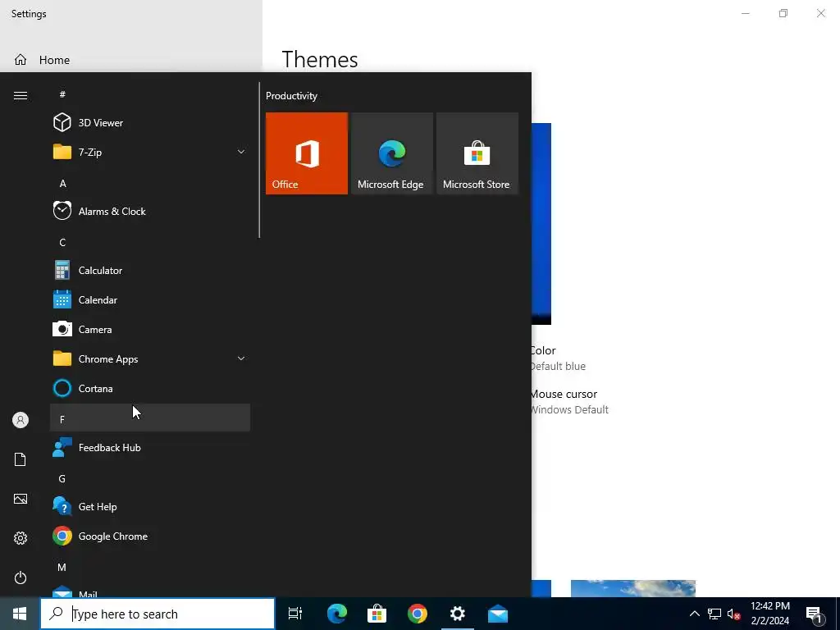This screenshot has height=630, width=840.
Task: Open 3D Viewer from app list
Action: pyautogui.click(x=150, y=123)
